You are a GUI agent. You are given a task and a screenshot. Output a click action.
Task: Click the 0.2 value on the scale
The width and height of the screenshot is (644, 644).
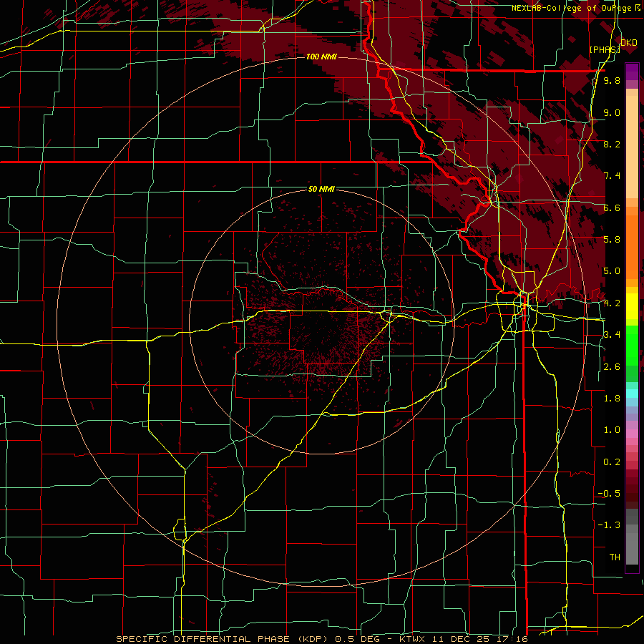[x=612, y=462]
